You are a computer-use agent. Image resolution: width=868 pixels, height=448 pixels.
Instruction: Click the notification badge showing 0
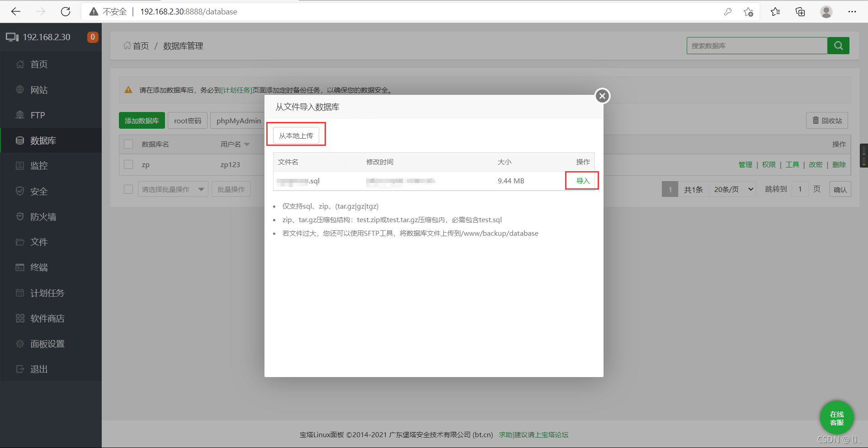93,37
